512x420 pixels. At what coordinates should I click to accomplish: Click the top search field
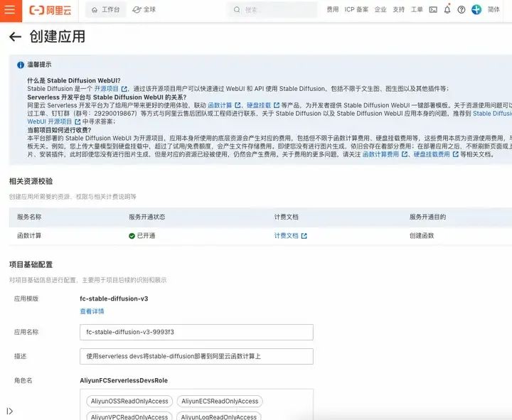tap(272, 10)
